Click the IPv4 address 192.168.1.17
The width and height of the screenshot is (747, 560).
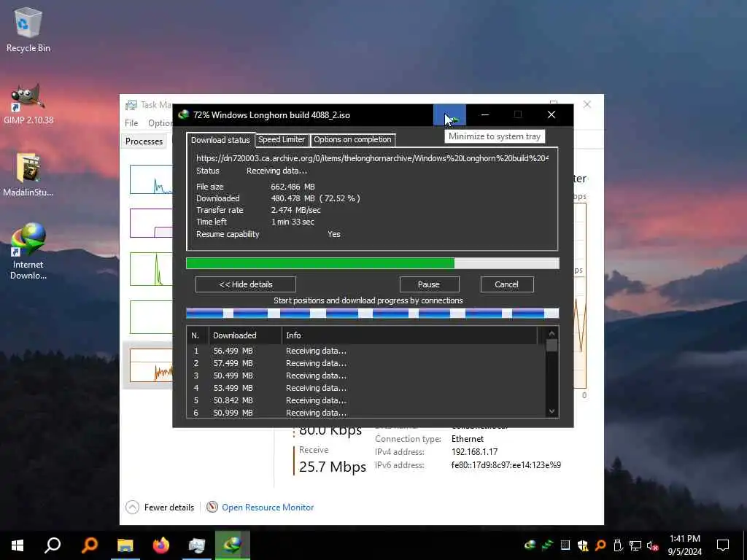click(x=474, y=452)
